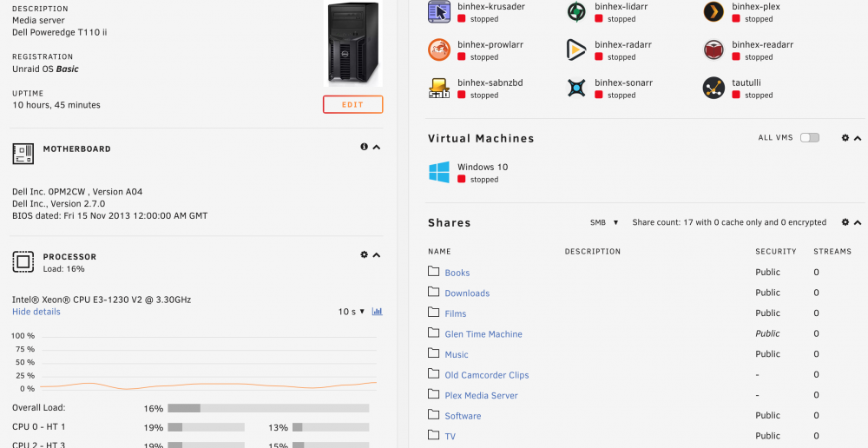Screen dimensions: 868x448
Task: Open the tautulli container icon
Action: (713, 88)
